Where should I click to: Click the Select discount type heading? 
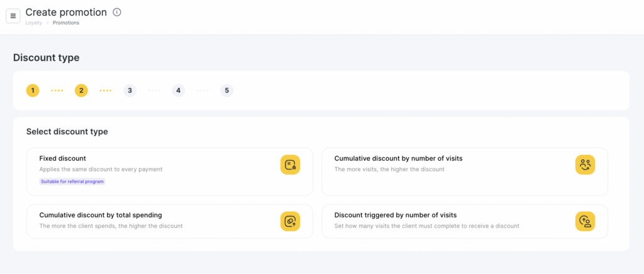point(67,132)
